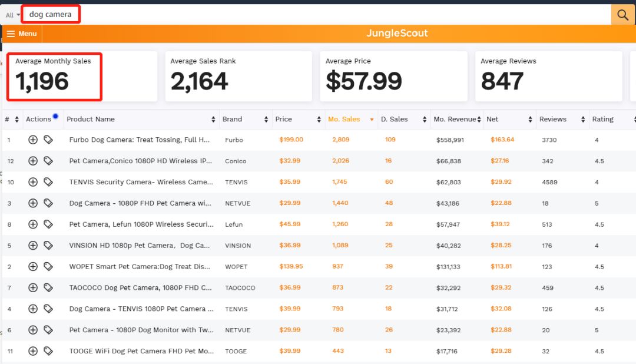The width and height of the screenshot is (636, 364).
Task: Sort table by Mo. Sales column
Action: [x=344, y=119]
